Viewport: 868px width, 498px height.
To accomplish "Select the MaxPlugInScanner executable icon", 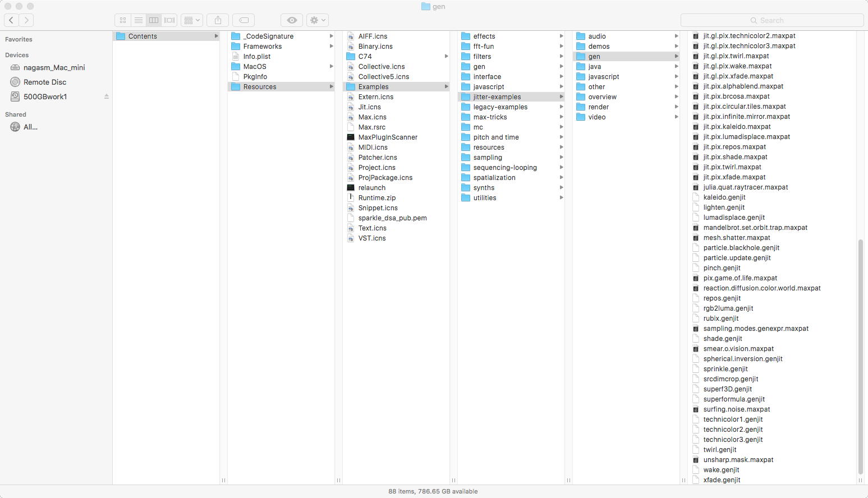I will [x=351, y=137].
